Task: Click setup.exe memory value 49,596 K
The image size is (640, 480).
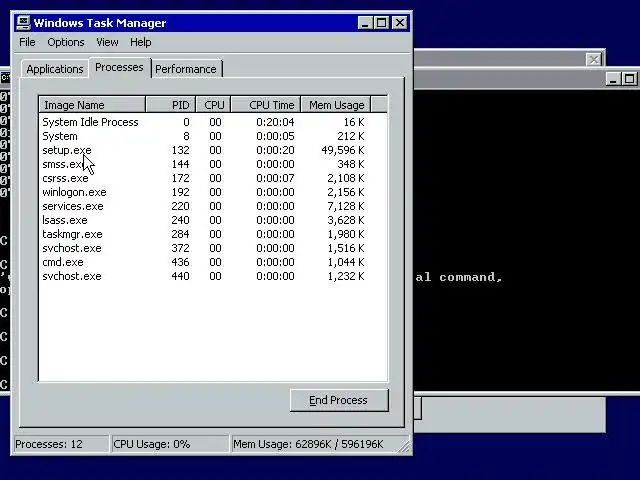Action: [342, 150]
